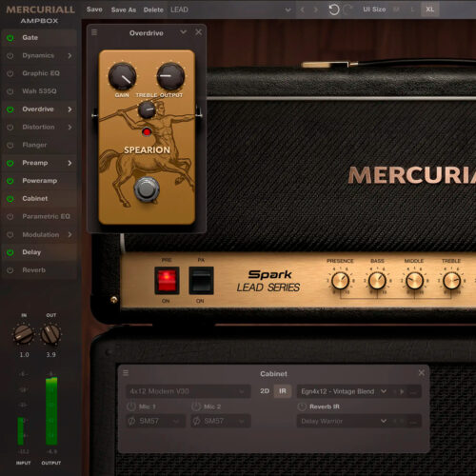
Task: Click the undo arrow icon in top bar
Action: 333,10
